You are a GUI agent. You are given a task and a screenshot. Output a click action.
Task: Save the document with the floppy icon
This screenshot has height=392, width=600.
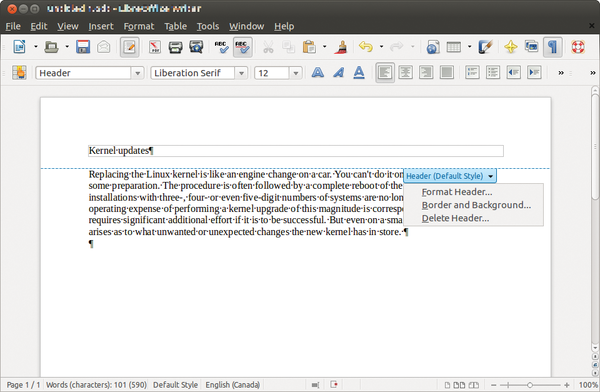coord(83,47)
